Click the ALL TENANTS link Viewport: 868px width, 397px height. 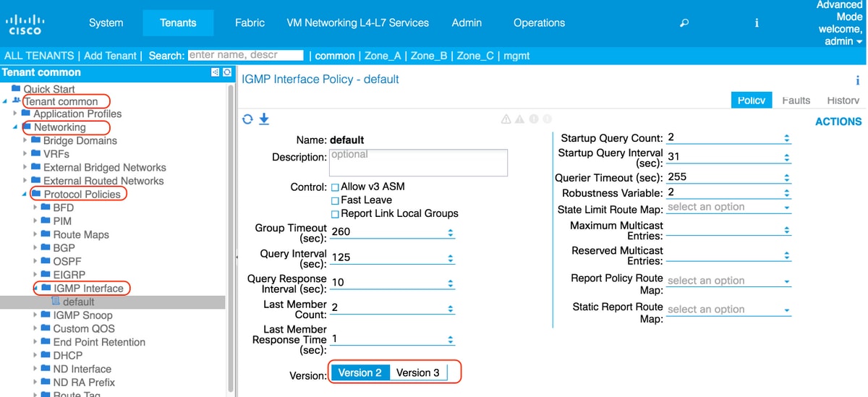pos(39,56)
